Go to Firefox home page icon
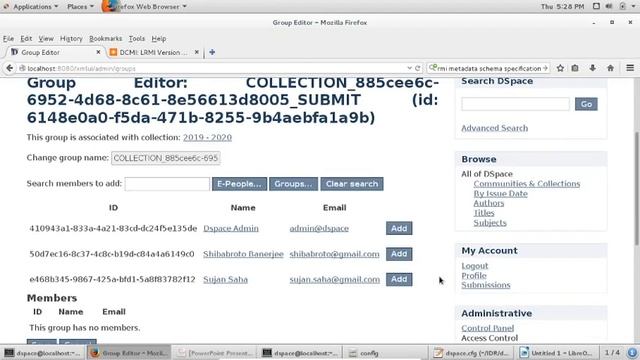 611,68
